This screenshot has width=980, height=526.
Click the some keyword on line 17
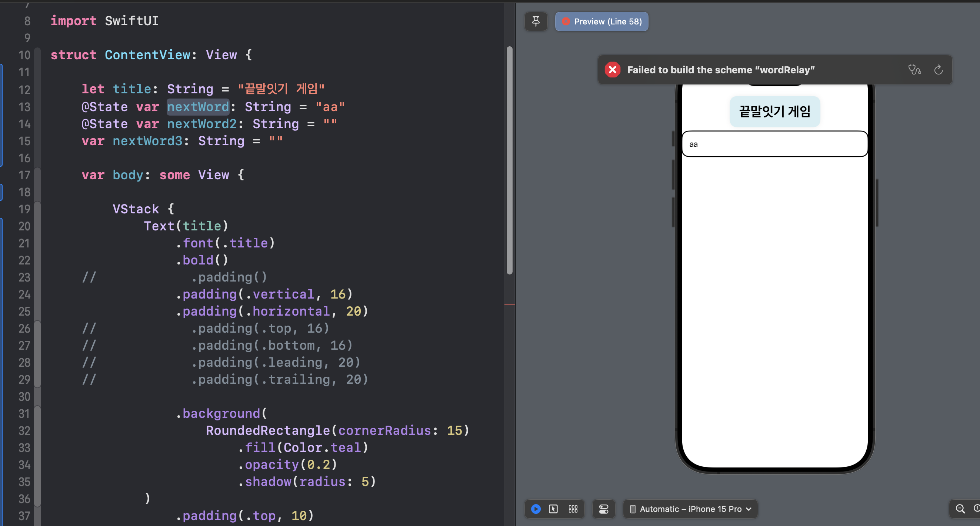tap(174, 175)
